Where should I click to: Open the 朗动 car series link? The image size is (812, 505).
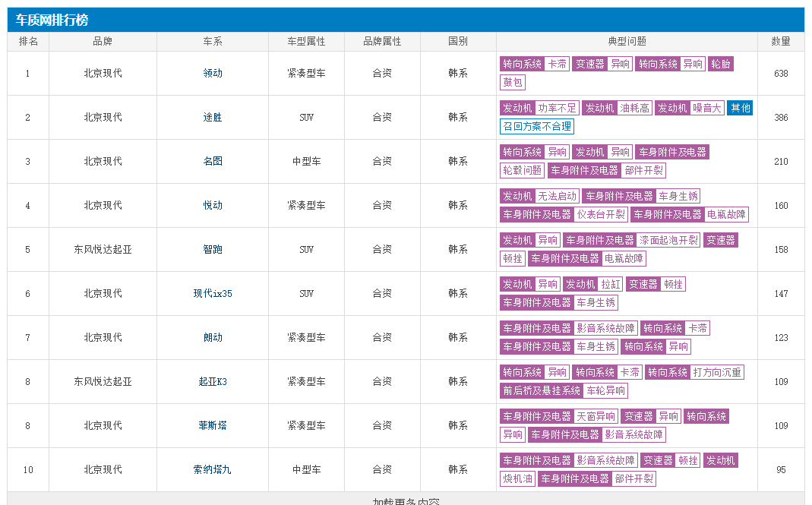213,338
